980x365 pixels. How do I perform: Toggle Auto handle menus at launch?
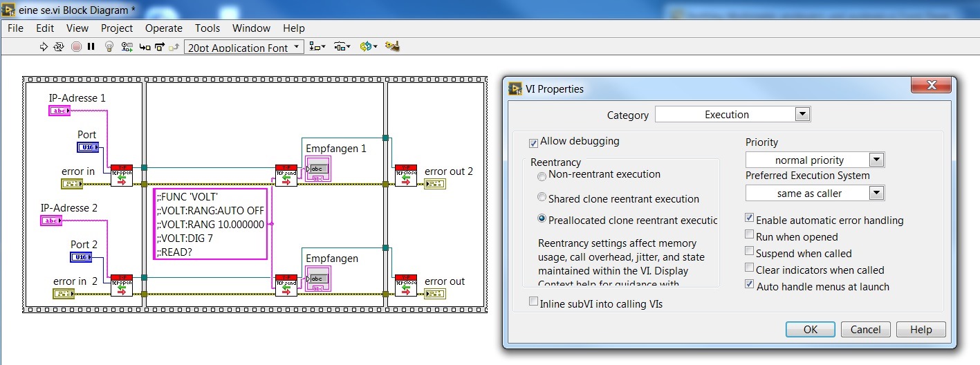pyautogui.click(x=750, y=285)
